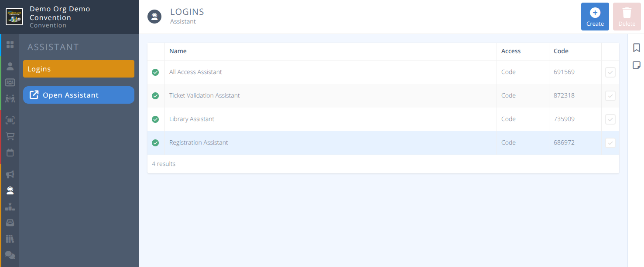Click the shopping cart icon in sidebar

[x=10, y=135]
